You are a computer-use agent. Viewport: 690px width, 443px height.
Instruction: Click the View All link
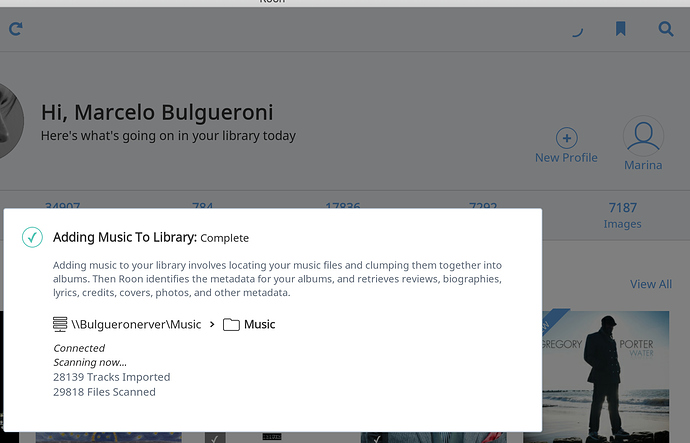[650, 284]
